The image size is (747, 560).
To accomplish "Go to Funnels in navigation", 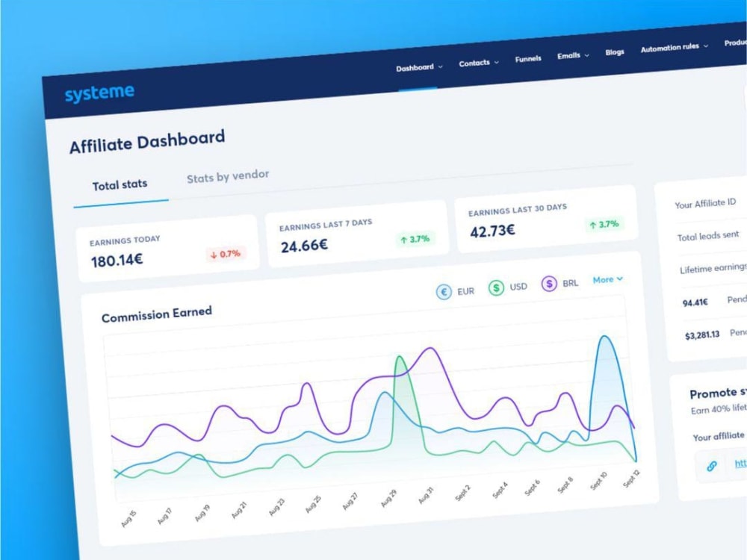I will [x=528, y=59].
